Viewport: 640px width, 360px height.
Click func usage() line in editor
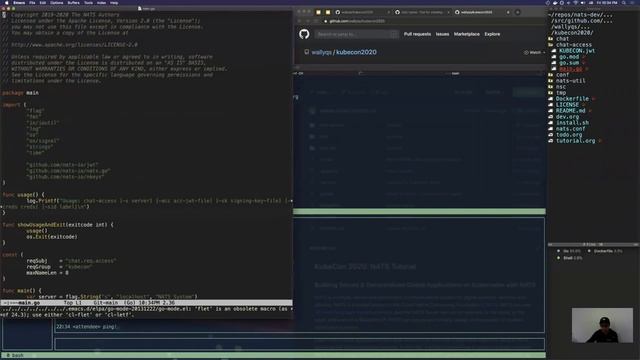coord(23,195)
